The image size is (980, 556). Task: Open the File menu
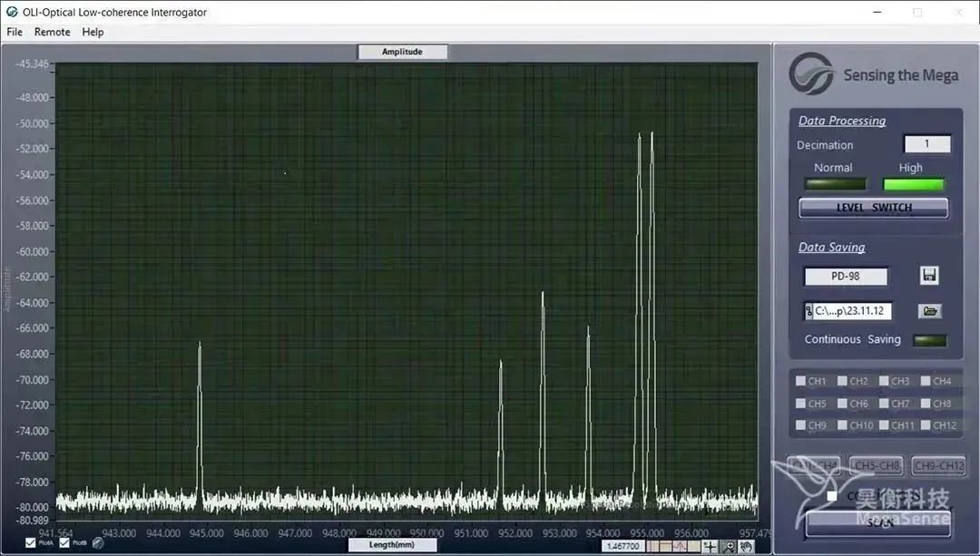point(15,32)
